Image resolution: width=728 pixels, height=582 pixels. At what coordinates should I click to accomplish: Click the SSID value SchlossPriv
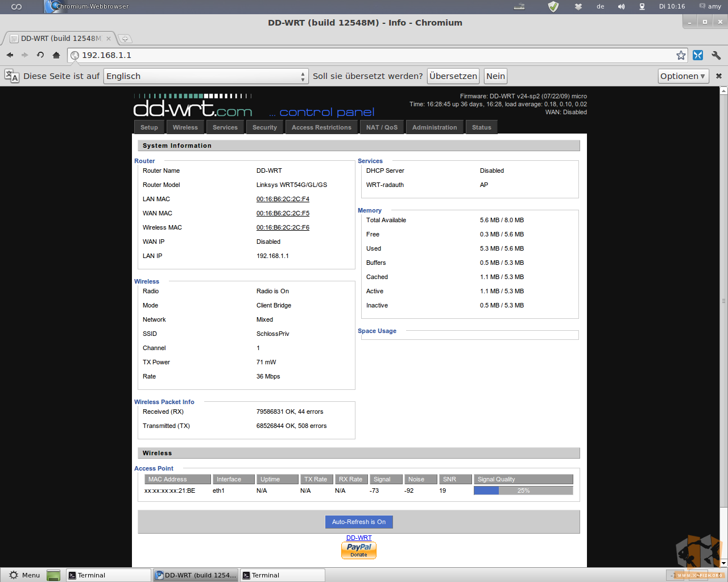pyautogui.click(x=273, y=334)
